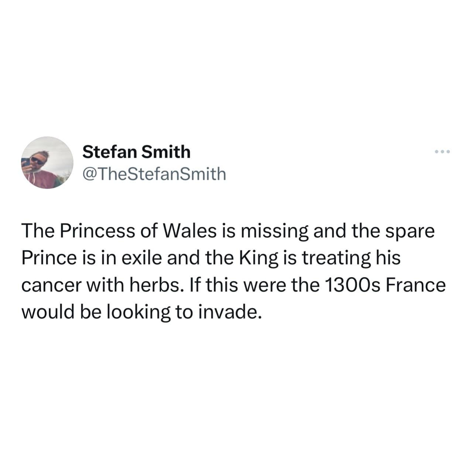This screenshot has width=476, height=476.
Task: Click the rightmost dot of the options icon
Action: [x=448, y=151]
